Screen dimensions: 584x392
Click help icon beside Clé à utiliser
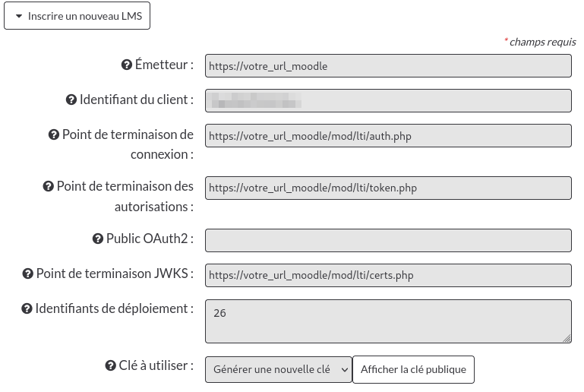(x=111, y=366)
